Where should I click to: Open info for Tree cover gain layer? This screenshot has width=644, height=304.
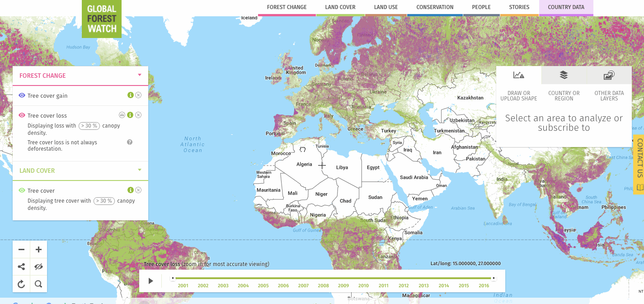tap(130, 95)
